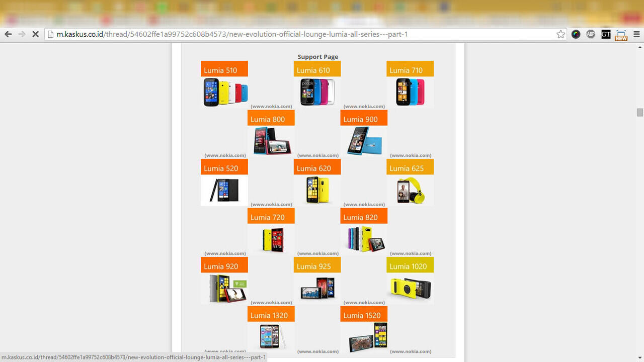Click the kaskus URL in the address bar
Image resolution: width=644 pixels, height=362 pixels.
click(x=232, y=34)
